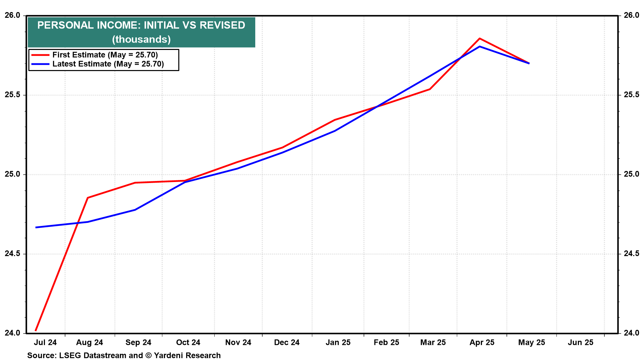The height and width of the screenshot is (362, 644).
Task: Click the Apr 25 axis label
Action: (482, 343)
